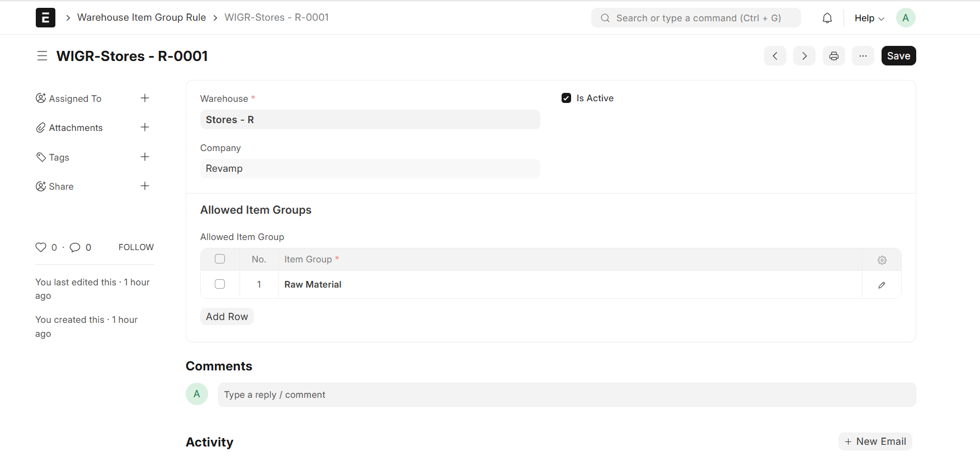Go to next record arrow
The height and width of the screenshot is (470, 980).
tap(804, 56)
